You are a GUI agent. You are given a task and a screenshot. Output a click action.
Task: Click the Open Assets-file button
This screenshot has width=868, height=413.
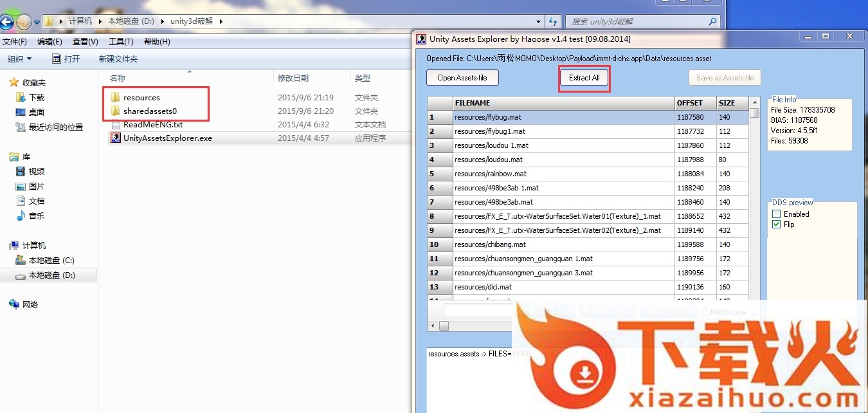[462, 78]
